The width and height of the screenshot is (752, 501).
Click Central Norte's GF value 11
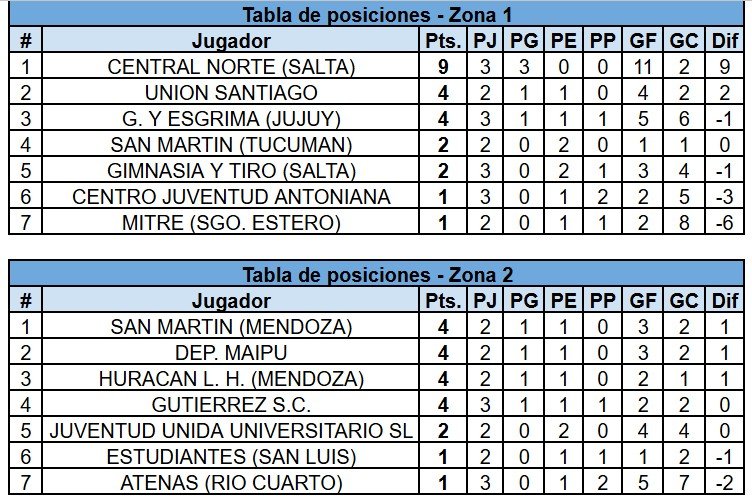click(643, 67)
